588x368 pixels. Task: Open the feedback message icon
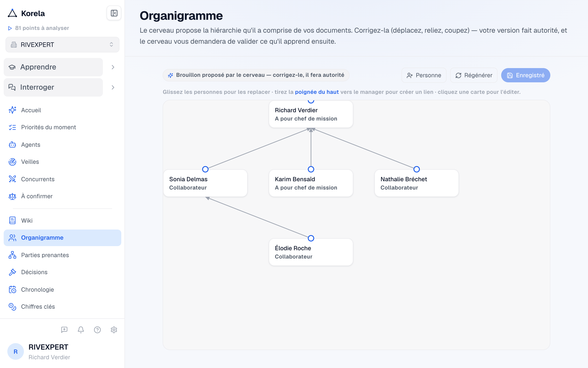point(64,330)
